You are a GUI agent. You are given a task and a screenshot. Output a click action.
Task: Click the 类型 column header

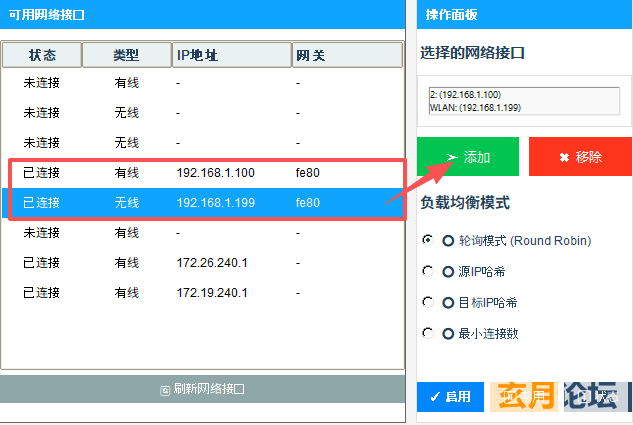coord(126,54)
